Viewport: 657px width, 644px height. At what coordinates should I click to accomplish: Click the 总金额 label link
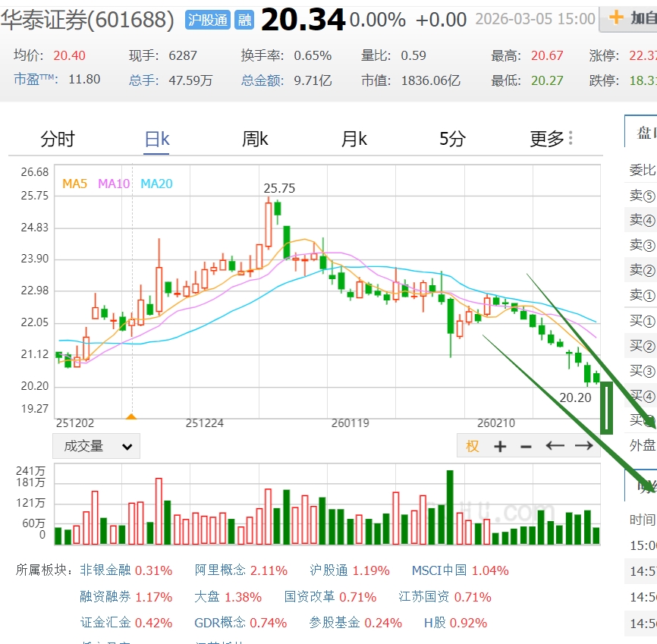click(262, 80)
